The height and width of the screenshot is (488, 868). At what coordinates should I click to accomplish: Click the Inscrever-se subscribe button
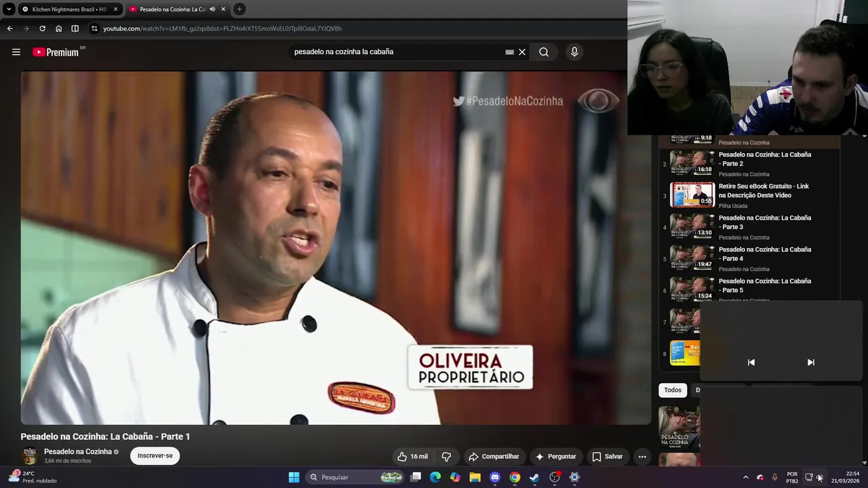155,456
